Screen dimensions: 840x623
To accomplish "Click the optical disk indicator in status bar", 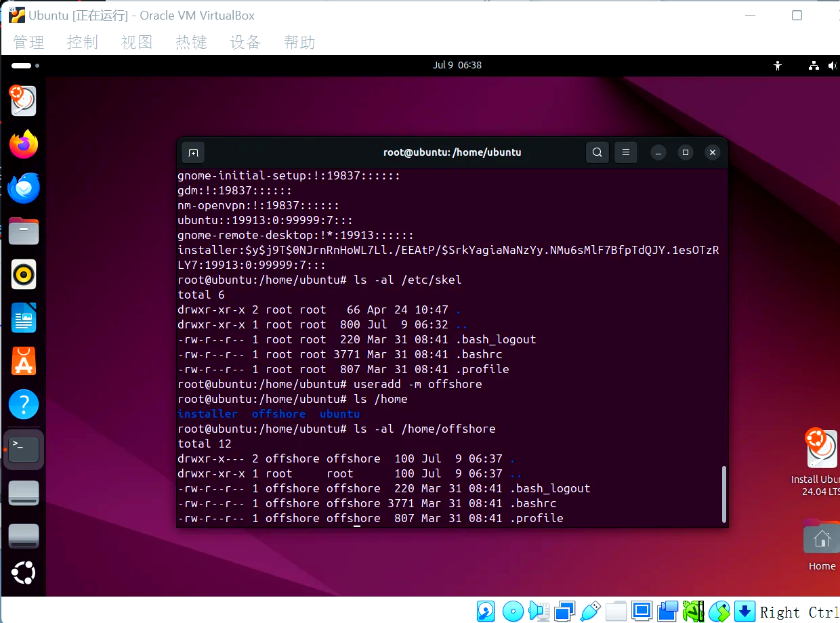I will tap(513, 611).
